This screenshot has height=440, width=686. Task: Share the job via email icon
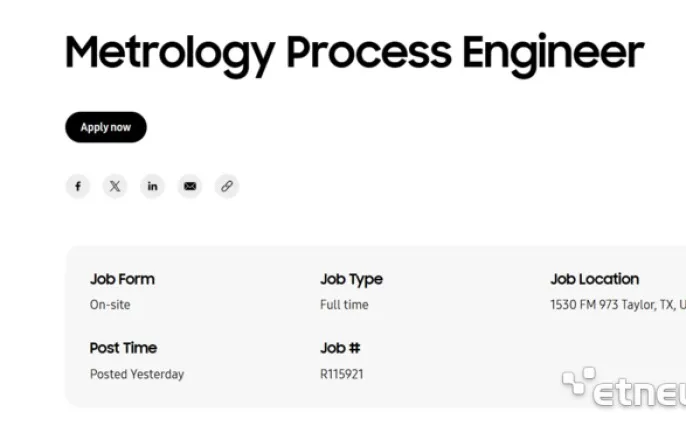point(189,186)
